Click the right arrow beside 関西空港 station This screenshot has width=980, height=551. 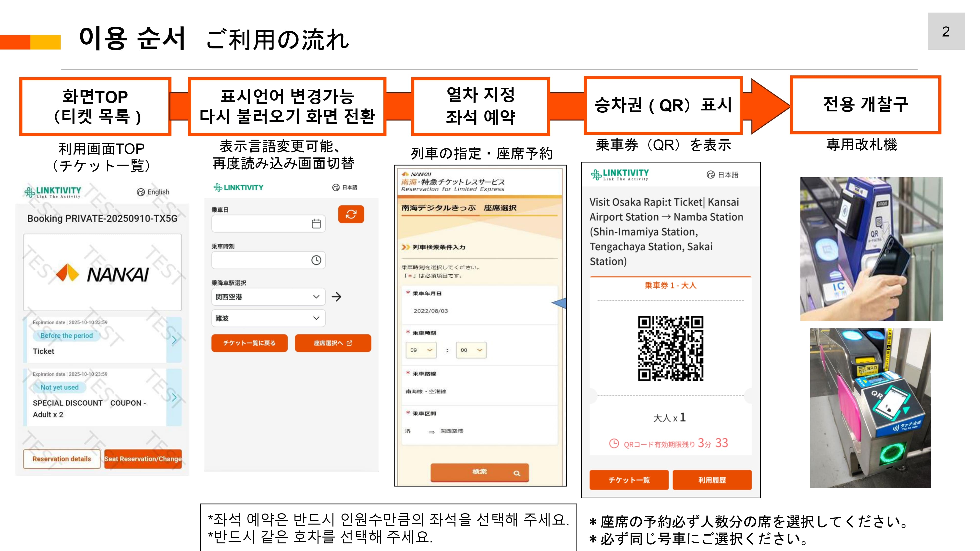click(x=336, y=297)
